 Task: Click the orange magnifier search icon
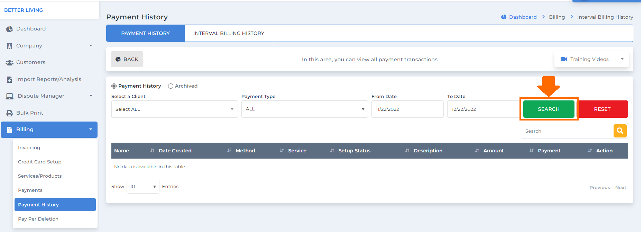pos(620,131)
